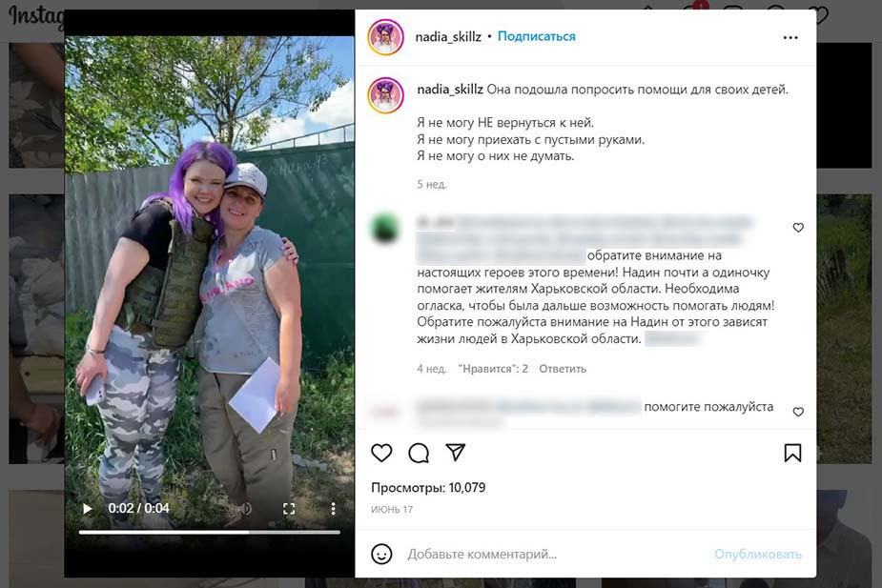The image size is (882, 588).
Task: Click the Подписаться follow link
Action: (537, 36)
